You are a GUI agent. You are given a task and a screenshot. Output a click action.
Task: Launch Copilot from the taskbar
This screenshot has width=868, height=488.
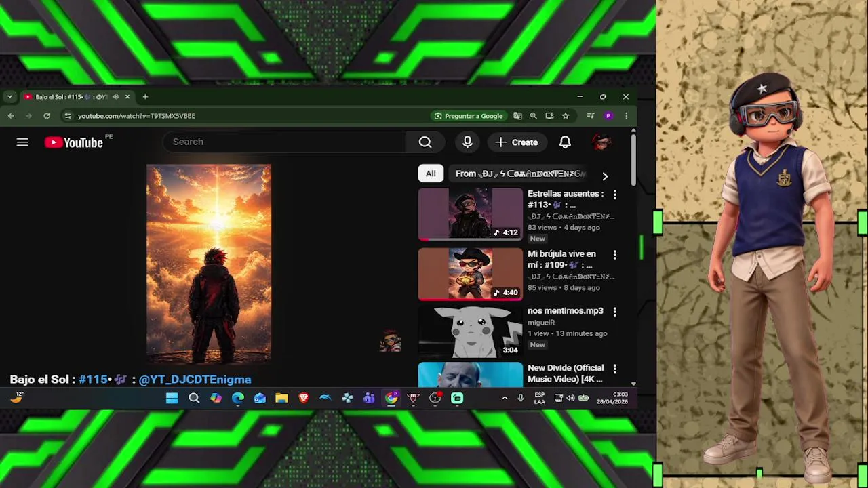tap(216, 399)
